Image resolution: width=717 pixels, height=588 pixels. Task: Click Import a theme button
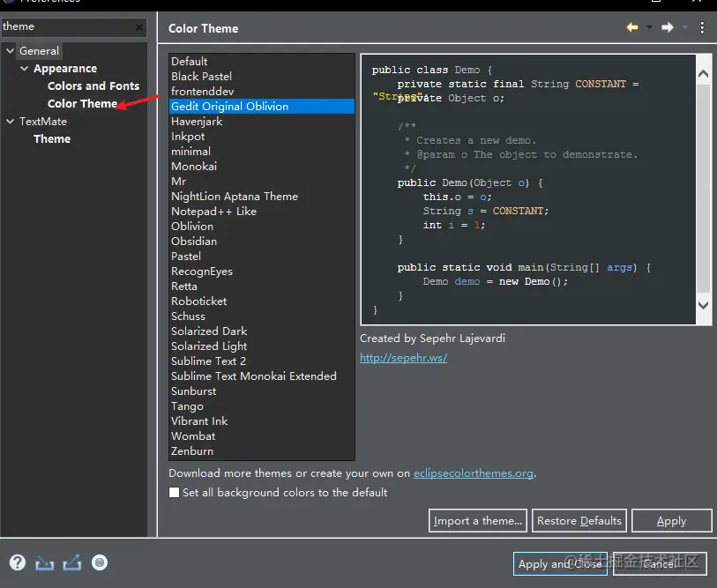pyautogui.click(x=478, y=521)
